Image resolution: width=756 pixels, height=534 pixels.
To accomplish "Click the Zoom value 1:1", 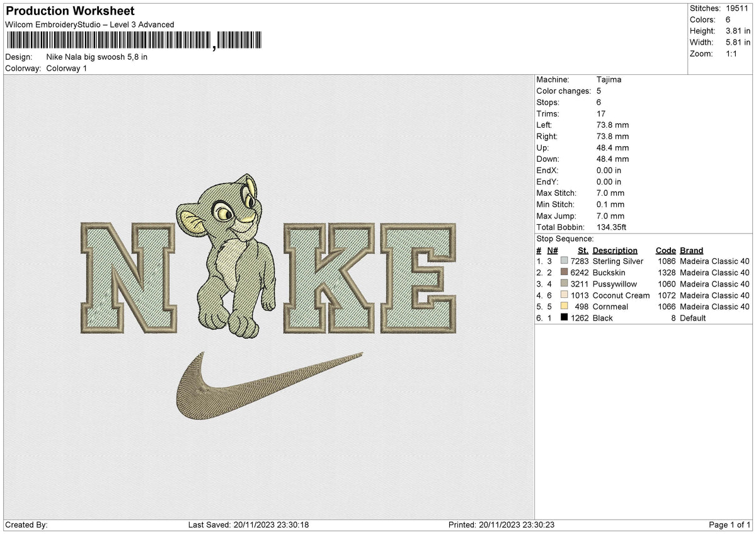I will (x=731, y=54).
